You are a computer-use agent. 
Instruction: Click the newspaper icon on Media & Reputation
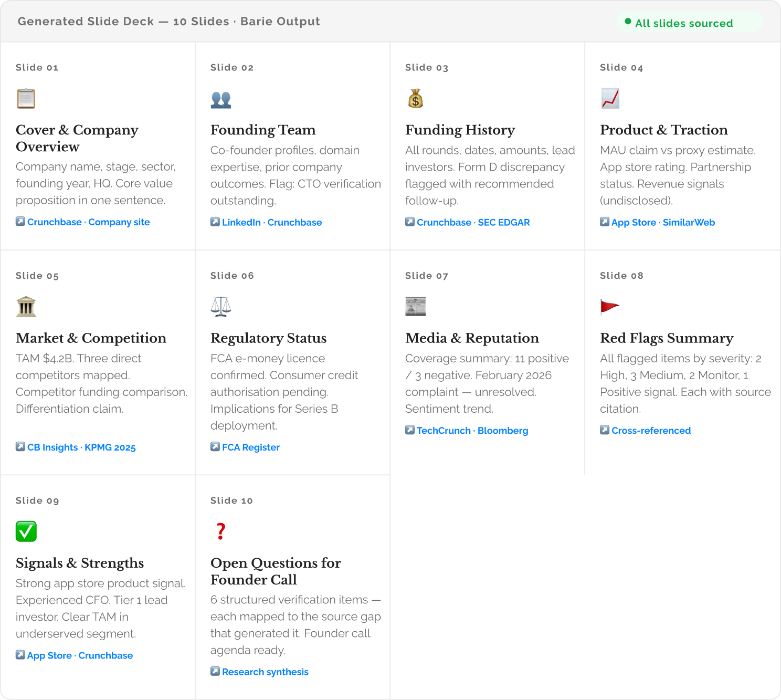click(x=415, y=307)
